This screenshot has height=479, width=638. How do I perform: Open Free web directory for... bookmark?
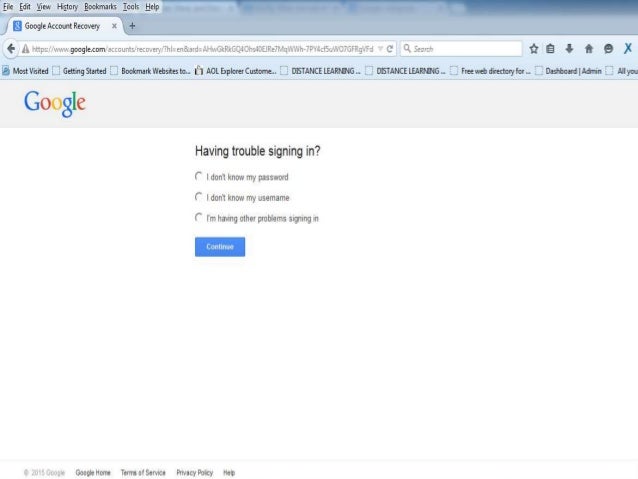pyautogui.click(x=491, y=71)
